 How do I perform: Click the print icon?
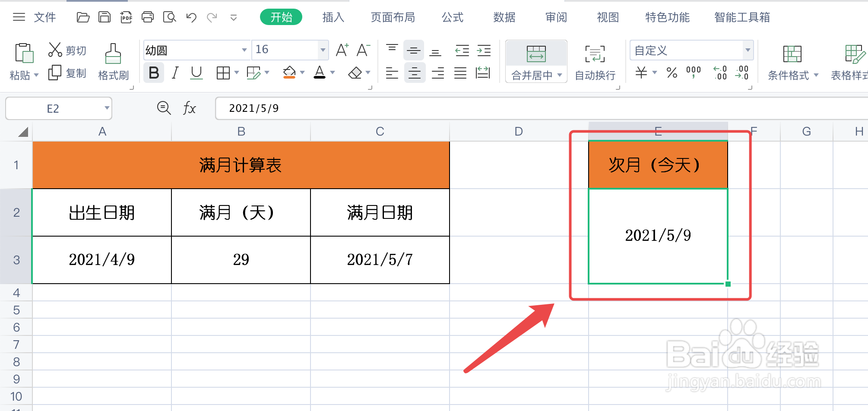pos(148,17)
